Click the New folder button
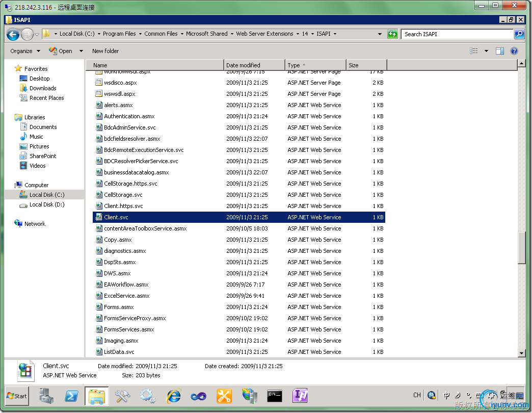 105,51
